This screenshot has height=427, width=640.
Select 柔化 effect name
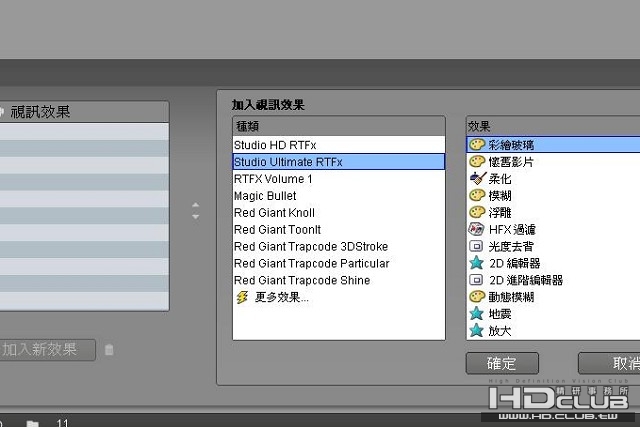(500, 179)
